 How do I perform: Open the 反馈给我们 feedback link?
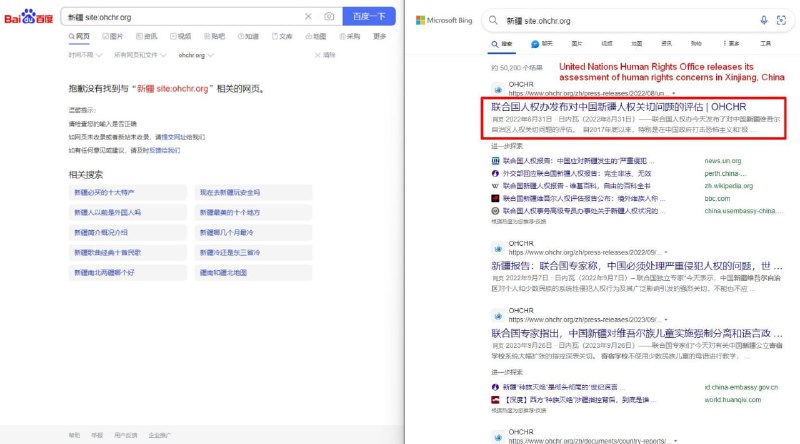tap(164, 150)
